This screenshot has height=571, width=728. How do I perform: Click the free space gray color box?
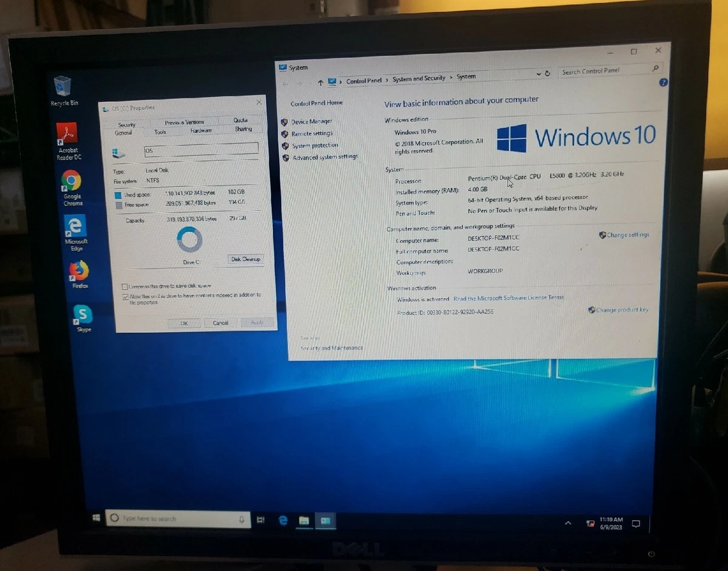[x=118, y=205]
